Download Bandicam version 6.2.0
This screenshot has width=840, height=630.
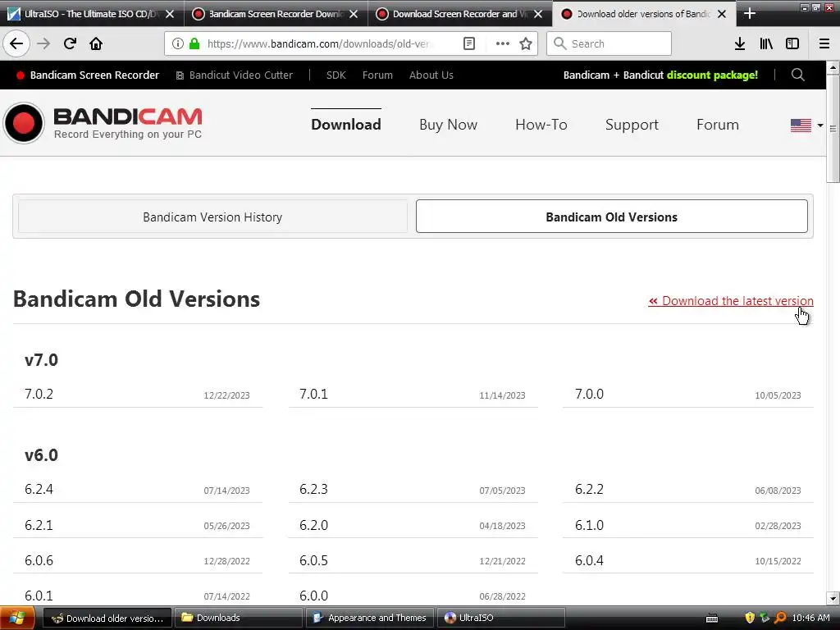coord(413,525)
